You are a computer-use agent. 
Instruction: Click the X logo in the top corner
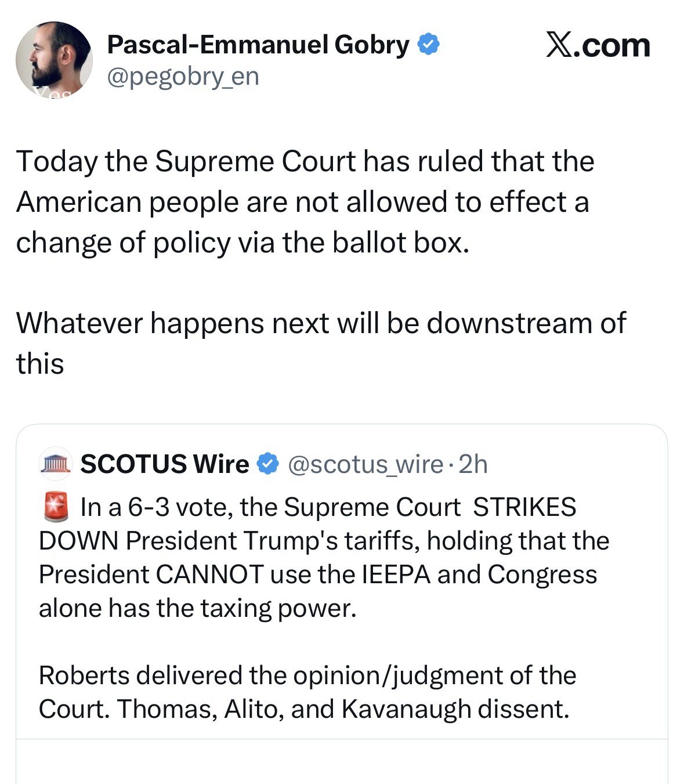point(560,45)
